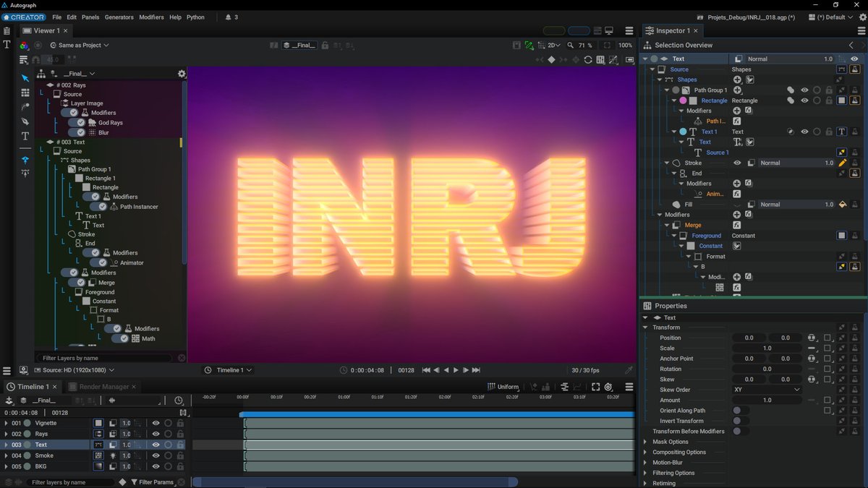Open the layer tree settings gear
The image size is (868, 488).
pyautogui.click(x=182, y=74)
